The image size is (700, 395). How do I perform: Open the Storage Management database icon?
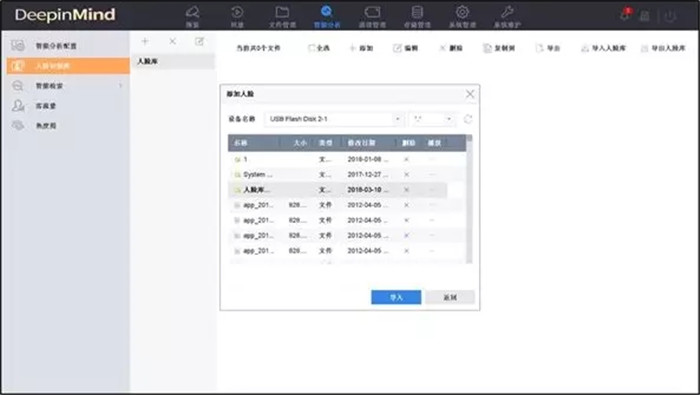[417, 12]
